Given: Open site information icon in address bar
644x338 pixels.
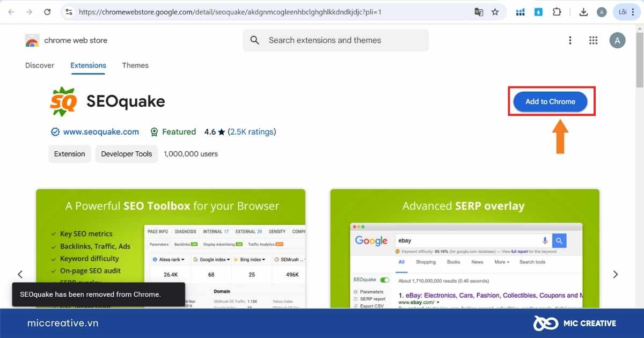Looking at the screenshot, I should coord(68,12).
